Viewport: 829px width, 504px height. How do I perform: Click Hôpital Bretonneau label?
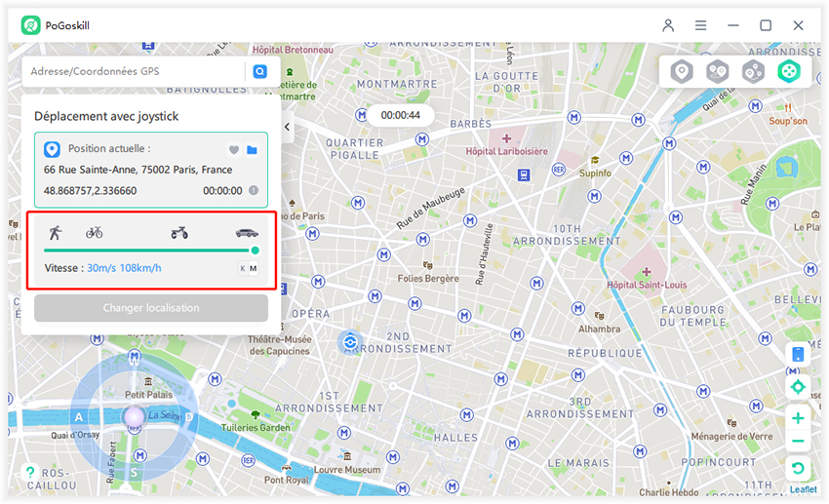coord(293,50)
